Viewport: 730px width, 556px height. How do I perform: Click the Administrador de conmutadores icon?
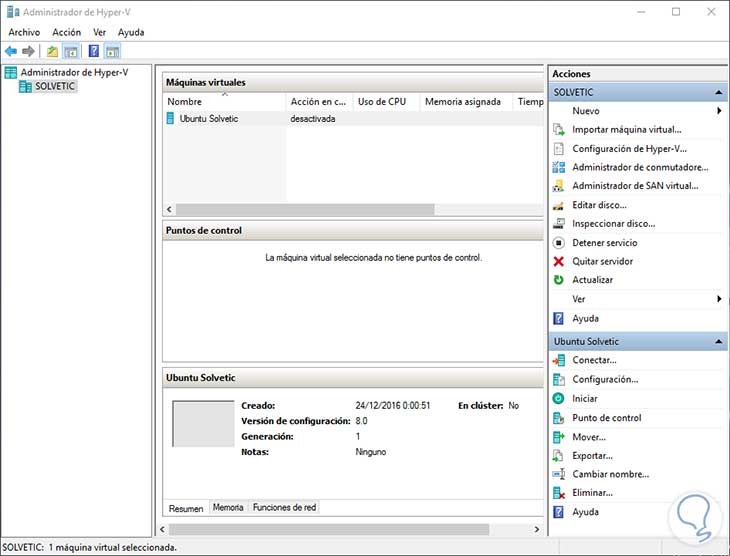559,167
